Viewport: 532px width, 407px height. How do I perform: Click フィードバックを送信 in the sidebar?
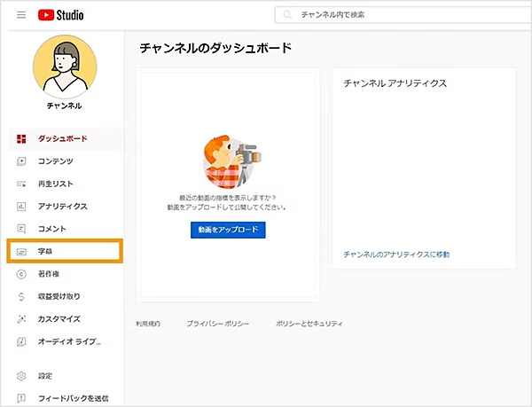[65, 398]
